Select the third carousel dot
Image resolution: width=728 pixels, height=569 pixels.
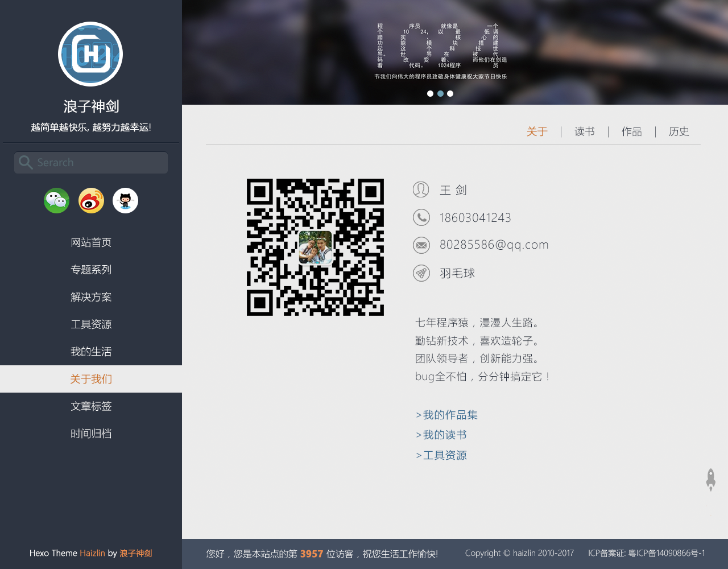[x=450, y=93]
